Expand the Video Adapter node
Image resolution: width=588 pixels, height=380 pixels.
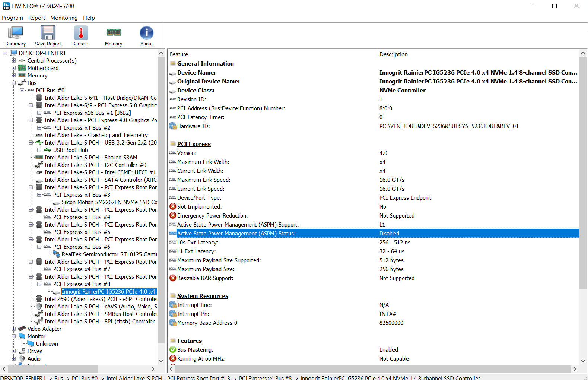[14, 329]
